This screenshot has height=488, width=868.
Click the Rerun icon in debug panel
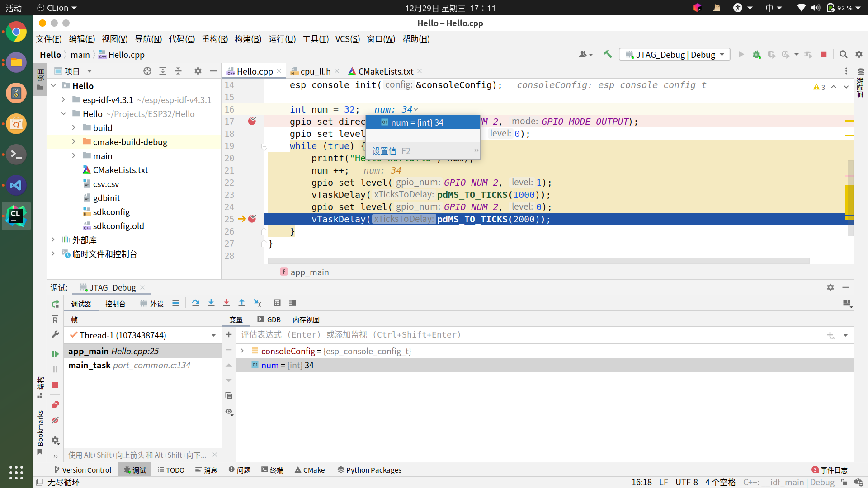point(55,304)
